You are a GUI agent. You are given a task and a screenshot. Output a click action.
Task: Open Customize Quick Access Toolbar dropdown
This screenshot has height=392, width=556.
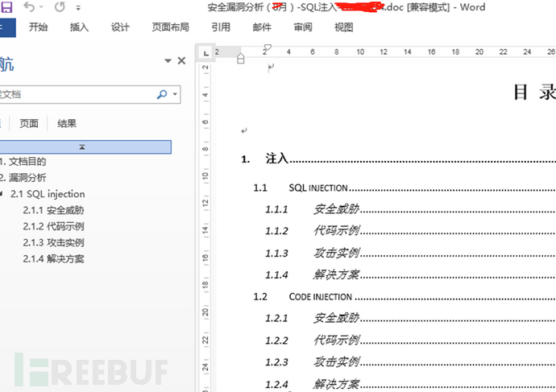tap(78, 7)
